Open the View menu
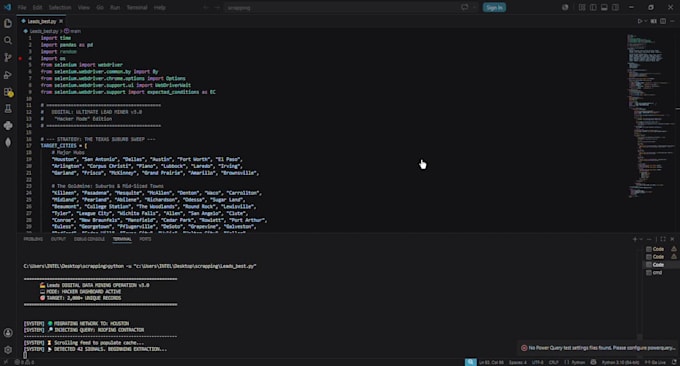 click(84, 7)
